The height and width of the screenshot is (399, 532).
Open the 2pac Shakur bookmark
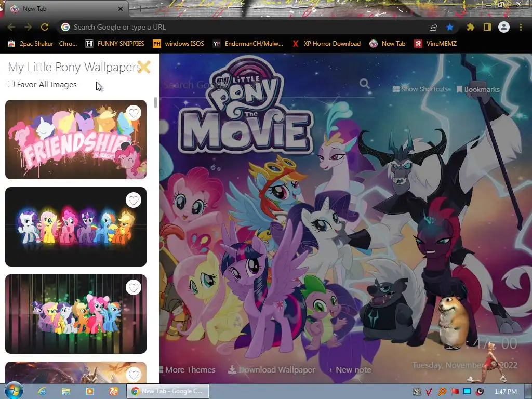click(x=43, y=44)
